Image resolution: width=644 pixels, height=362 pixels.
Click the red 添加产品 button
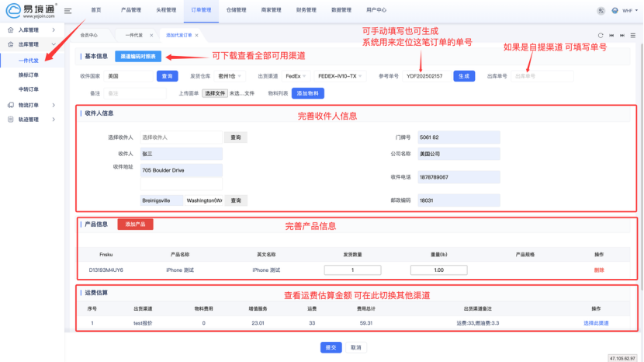tap(135, 225)
